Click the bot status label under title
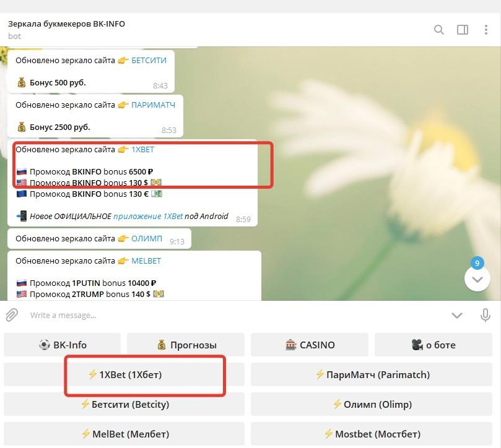 click(x=14, y=36)
